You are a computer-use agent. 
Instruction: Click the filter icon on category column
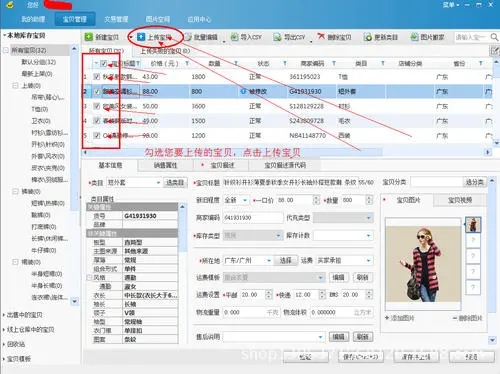pos(383,63)
